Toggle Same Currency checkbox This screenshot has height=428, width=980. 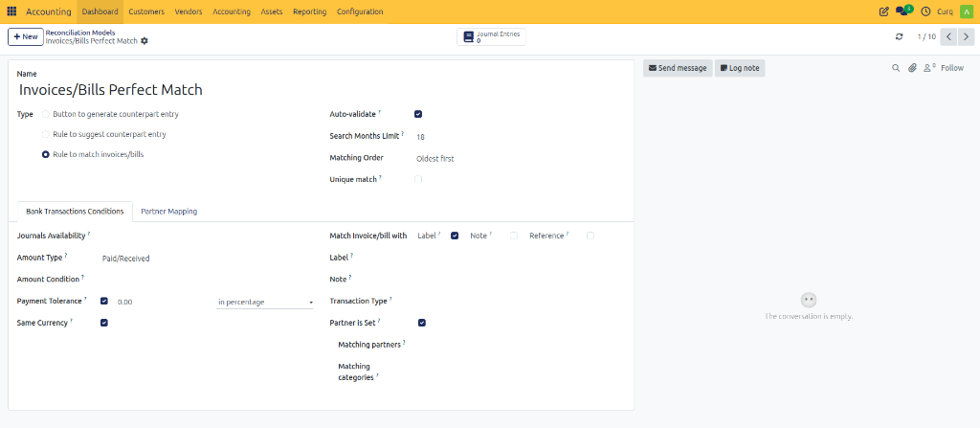pos(103,323)
